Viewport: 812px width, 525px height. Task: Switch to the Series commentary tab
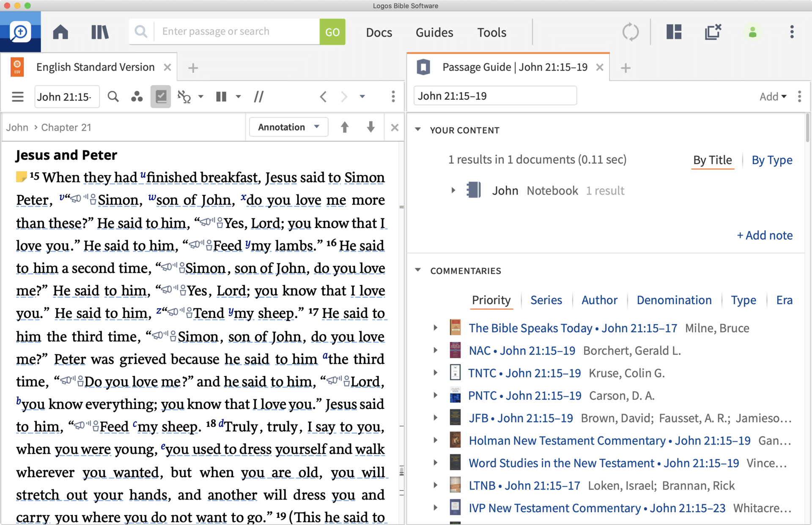546,300
